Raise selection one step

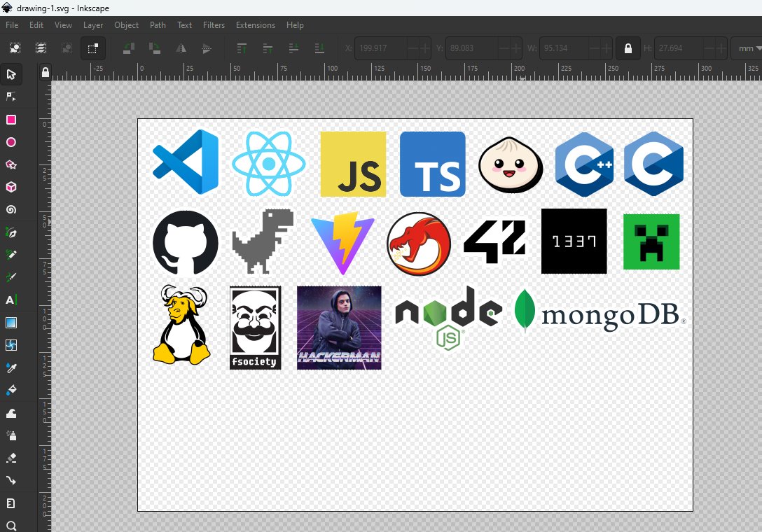click(x=268, y=48)
